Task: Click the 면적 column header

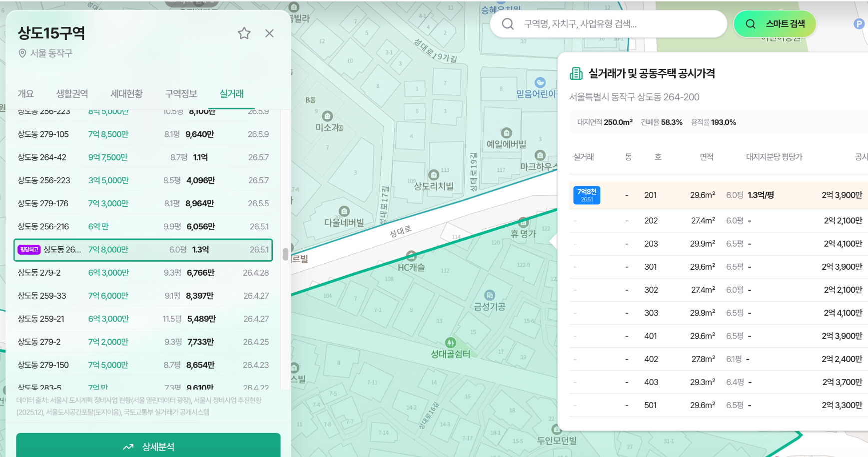Action: [707, 157]
